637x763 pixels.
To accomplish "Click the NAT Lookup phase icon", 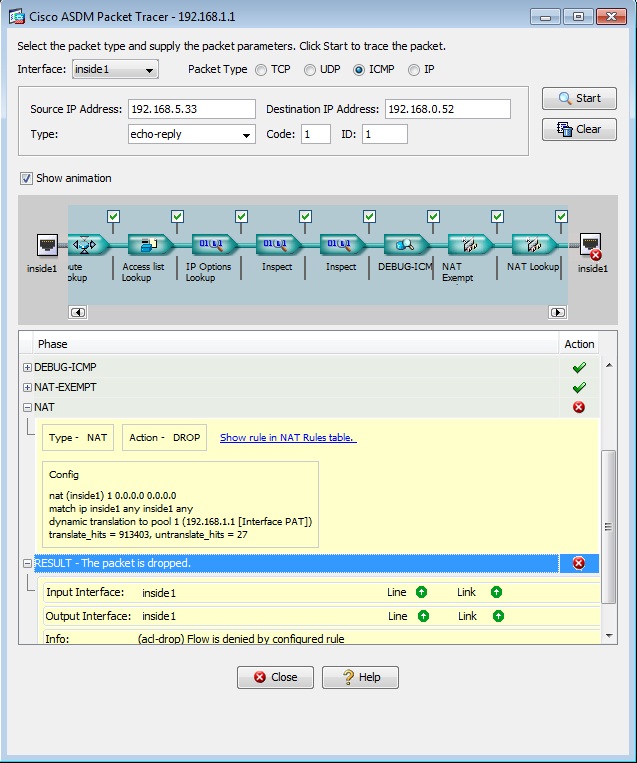I will pos(535,244).
